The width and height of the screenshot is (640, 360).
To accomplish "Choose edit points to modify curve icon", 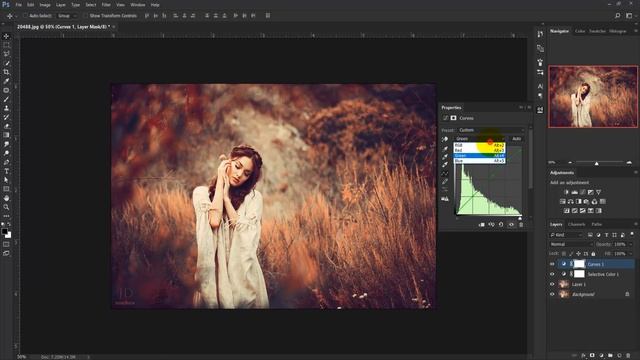I will coord(445,173).
